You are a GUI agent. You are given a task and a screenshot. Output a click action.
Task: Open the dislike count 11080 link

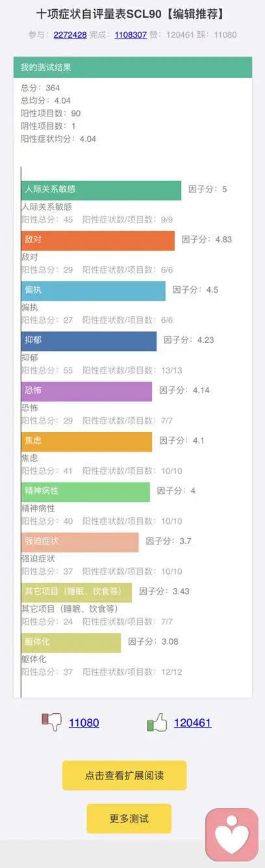84,723
